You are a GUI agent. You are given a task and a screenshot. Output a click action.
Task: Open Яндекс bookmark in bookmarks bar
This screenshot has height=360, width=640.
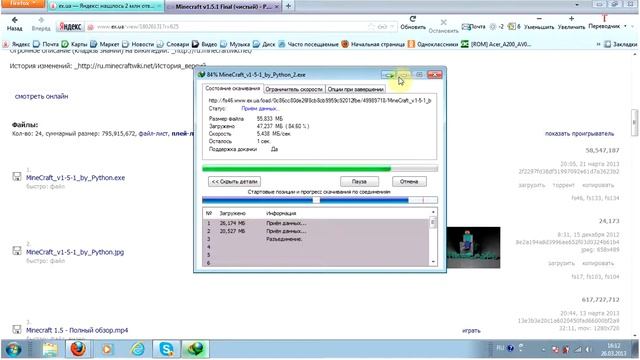17,44
